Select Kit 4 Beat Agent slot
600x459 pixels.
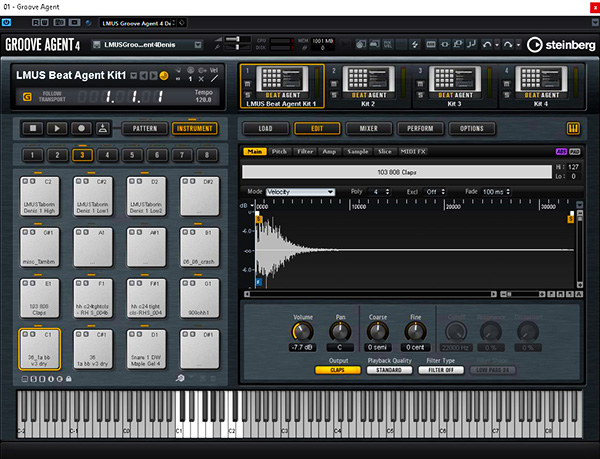tap(541, 86)
